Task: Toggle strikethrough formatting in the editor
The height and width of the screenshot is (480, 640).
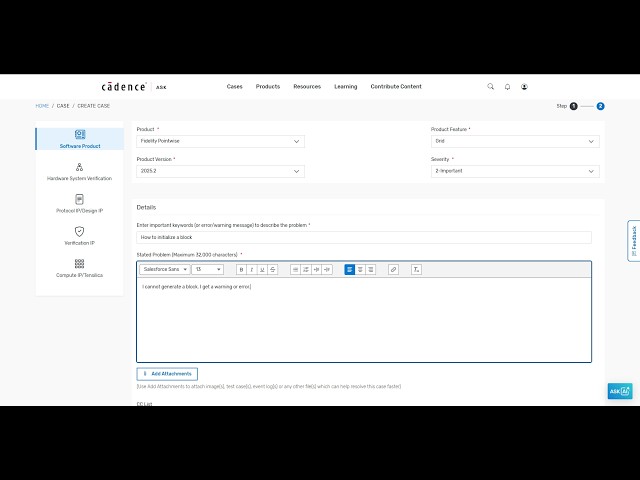Action: coord(273,269)
